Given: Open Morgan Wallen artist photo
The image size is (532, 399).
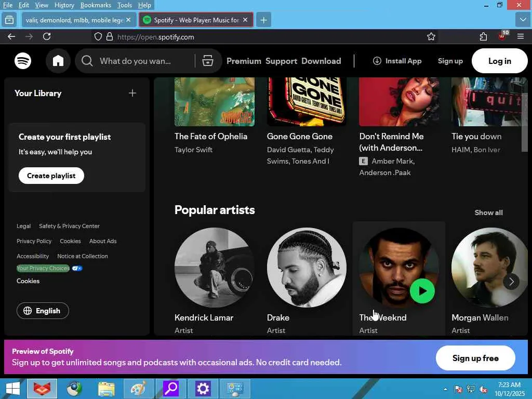Looking at the screenshot, I should pos(489,268).
